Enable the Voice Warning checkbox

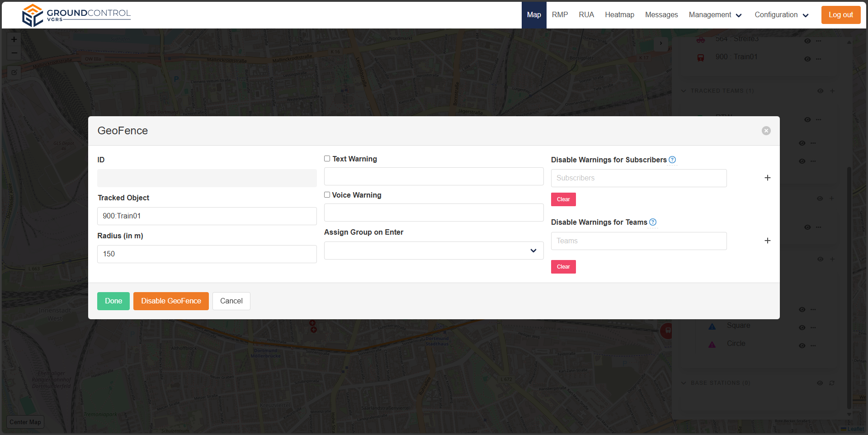point(327,195)
